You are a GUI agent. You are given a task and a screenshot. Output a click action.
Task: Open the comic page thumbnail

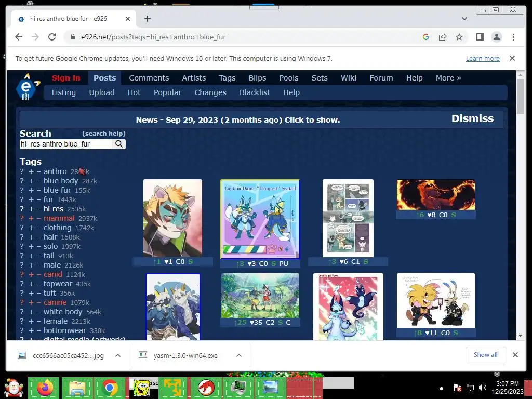pyautogui.click(x=348, y=218)
